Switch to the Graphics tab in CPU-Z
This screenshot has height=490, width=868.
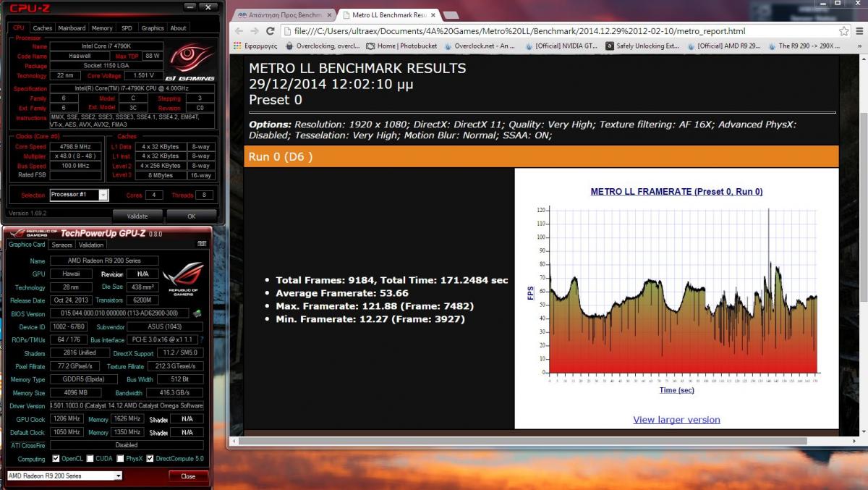pyautogui.click(x=153, y=28)
